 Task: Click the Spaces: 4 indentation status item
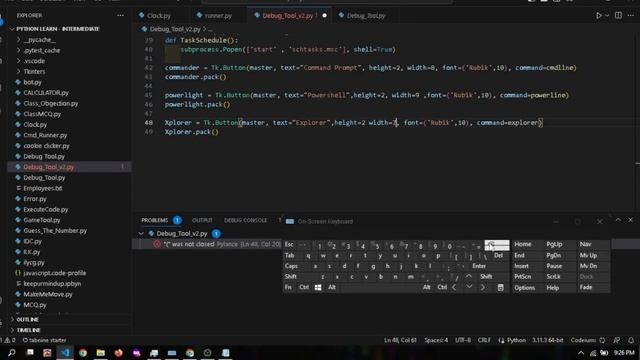436,340
